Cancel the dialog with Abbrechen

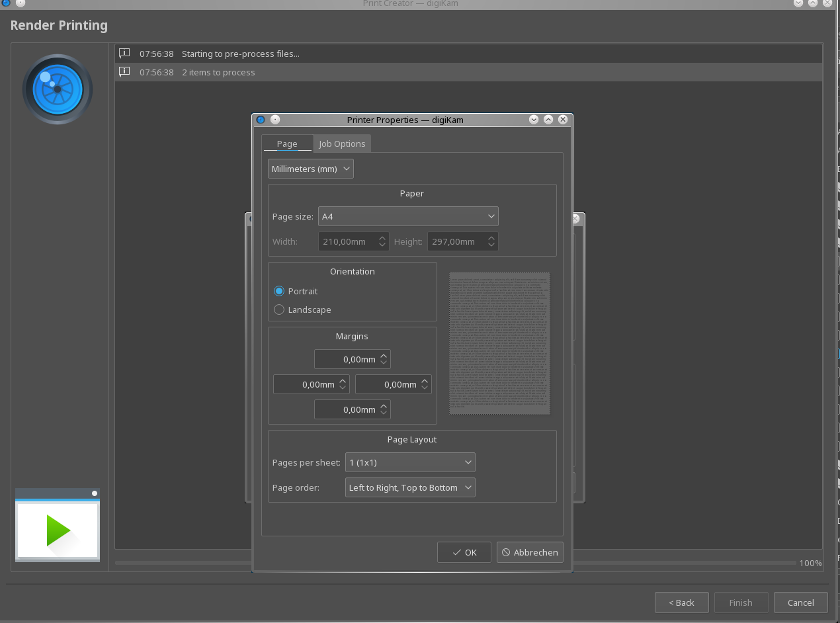tap(529, 552)
